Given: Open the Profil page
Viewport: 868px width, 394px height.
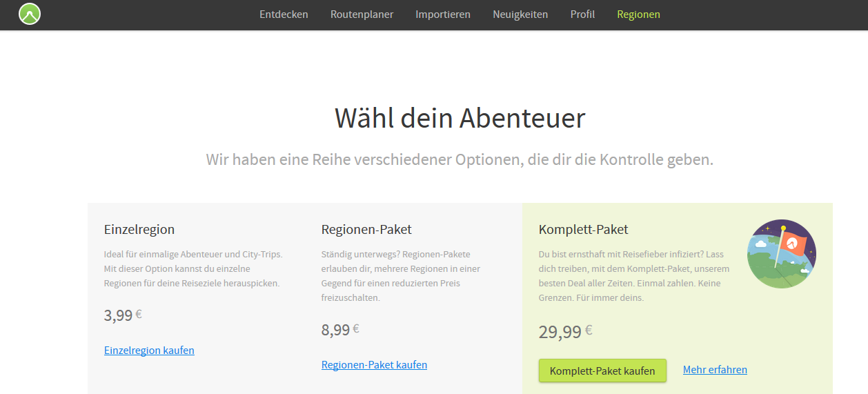Looking at the screenshot, I should pyautogui.click(x=582, y=14).
